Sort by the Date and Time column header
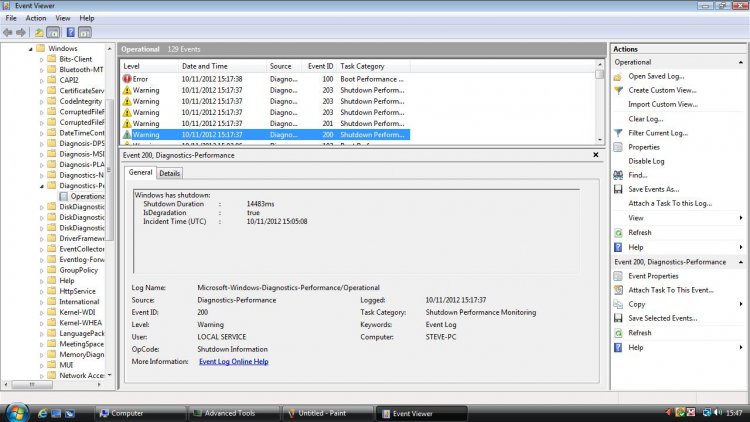Screen dimensions: 750x422 [221, 66]
